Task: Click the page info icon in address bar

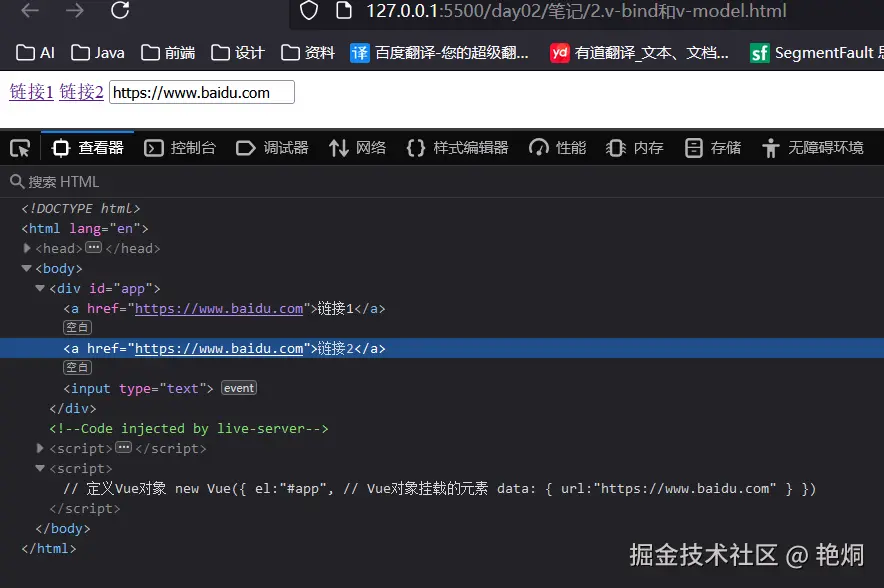Action: tap(343, 10)
